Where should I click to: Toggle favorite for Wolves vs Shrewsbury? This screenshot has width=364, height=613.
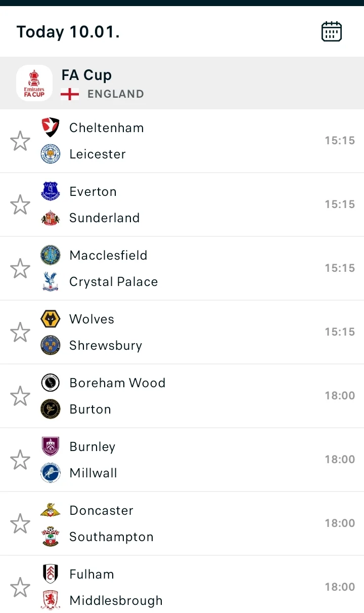pos(20,333)
